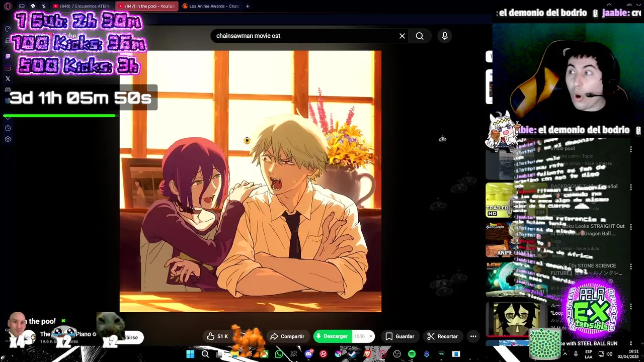Like the video showing 51 K likes
The width and height of the screenshot is (644, 362).
(217, 336)
